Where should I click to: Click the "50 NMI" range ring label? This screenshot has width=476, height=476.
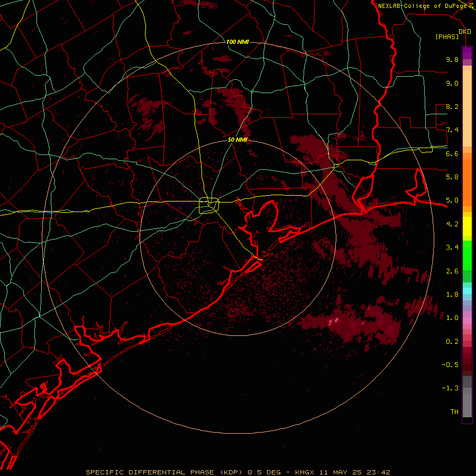(x=237, y=140)
